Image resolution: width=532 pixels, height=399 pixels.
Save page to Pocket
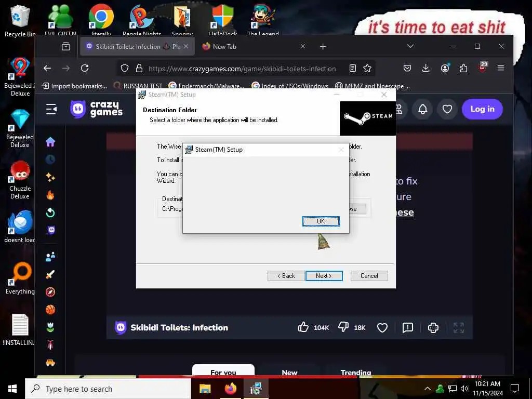(407, 68)
